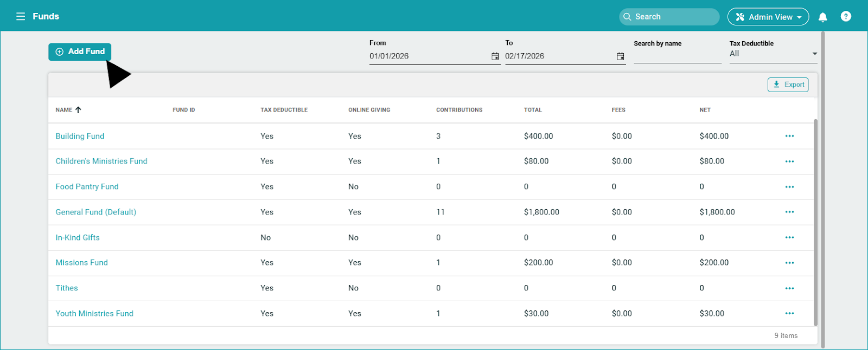Open the General Fund row actions menu
868x350 pixels.
click(789, 212)
